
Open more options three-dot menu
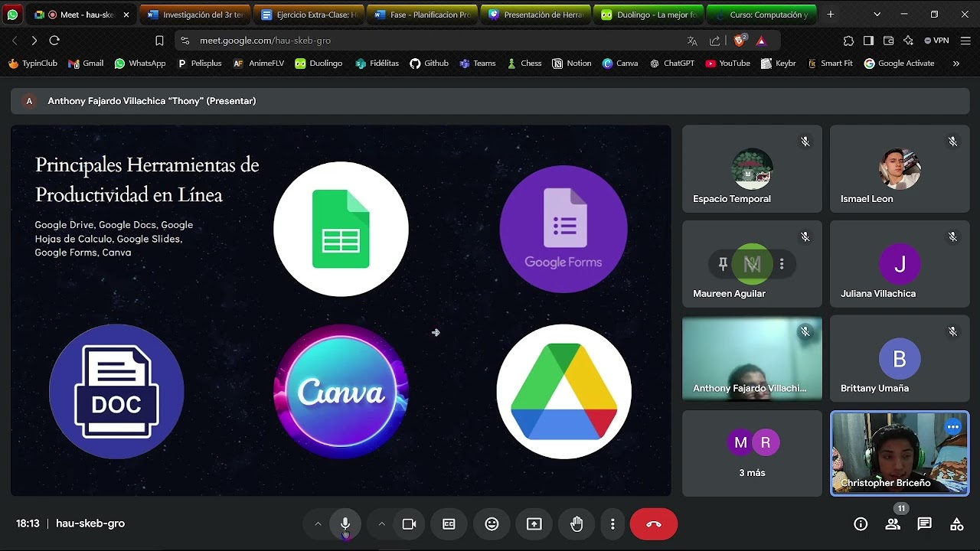[x=612, y=524]
